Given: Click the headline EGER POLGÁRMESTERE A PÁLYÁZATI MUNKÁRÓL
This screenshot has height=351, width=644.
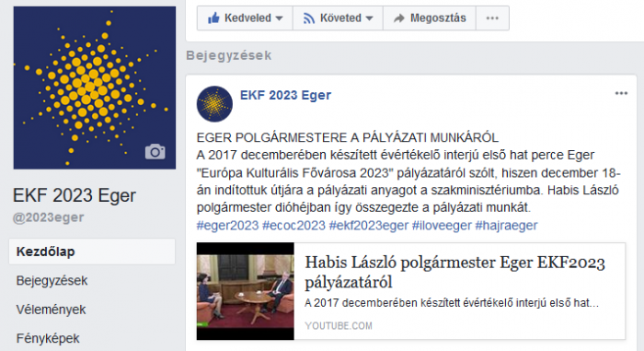Looking at the screenshot, I should tap(348, 137).
